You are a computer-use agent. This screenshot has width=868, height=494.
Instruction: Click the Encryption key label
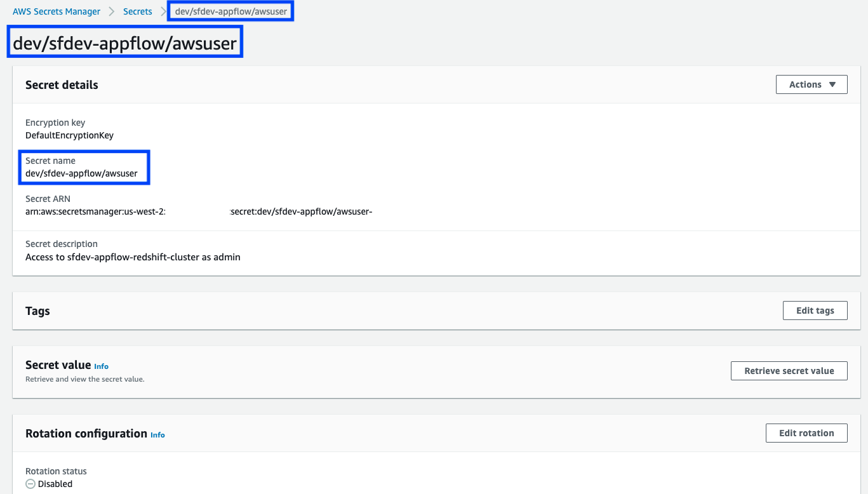(x=55, y=123)
